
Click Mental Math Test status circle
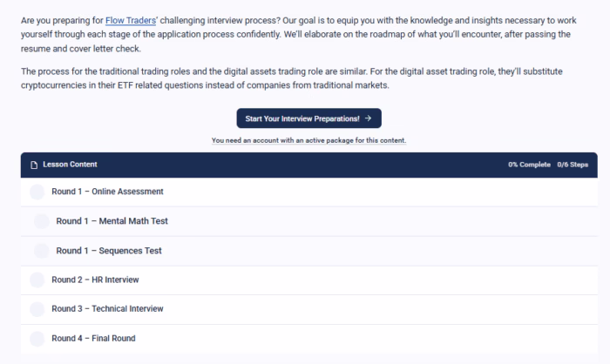click(42, 221)
